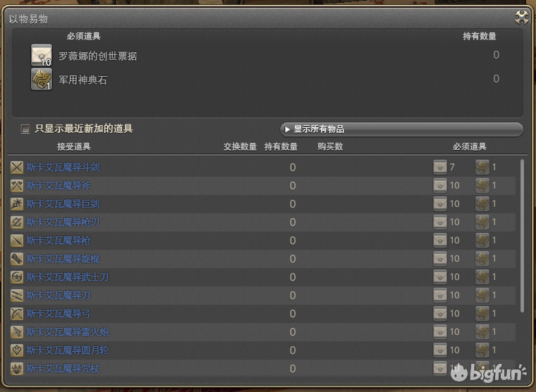Open the 显示所有物品 dropdown
This screenshot has width=536, height=392.
point(402,129)
